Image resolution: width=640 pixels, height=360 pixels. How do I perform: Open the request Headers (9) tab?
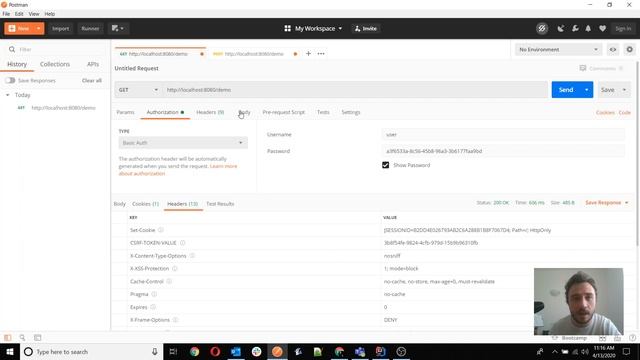pyautogui.click(x=210, y=112)
